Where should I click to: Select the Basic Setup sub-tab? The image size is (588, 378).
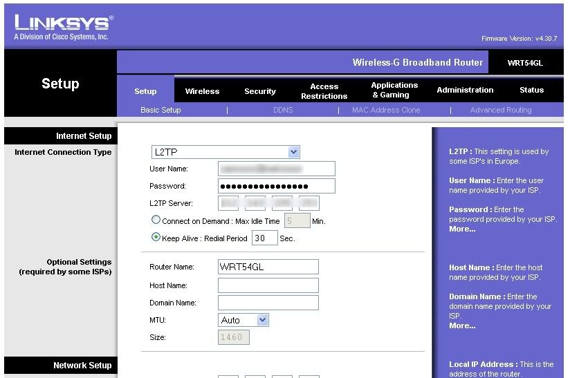coord(160,110)
